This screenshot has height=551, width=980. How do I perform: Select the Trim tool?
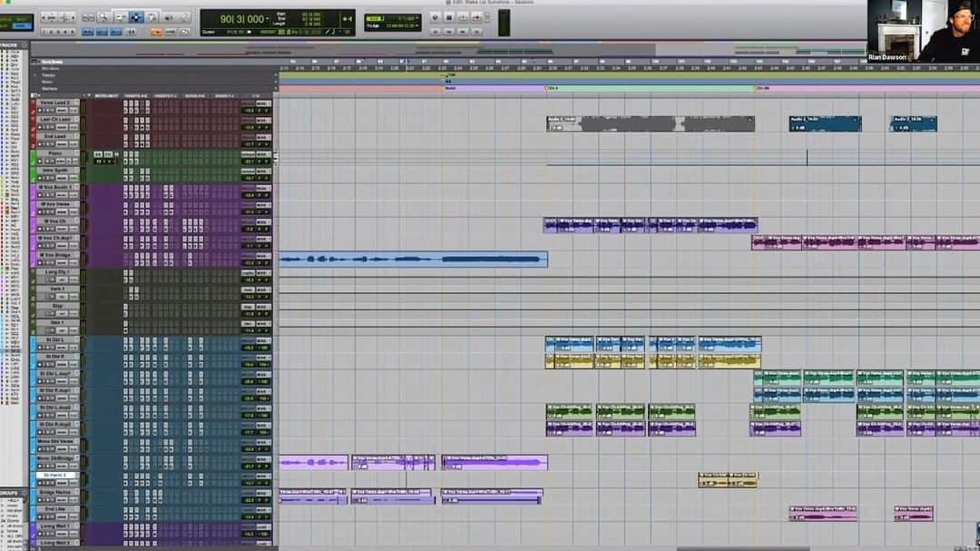120,17
